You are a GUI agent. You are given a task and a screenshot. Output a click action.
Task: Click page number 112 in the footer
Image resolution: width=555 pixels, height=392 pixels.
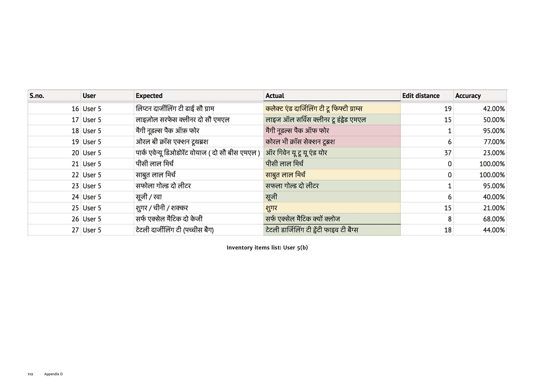point(30,374)
